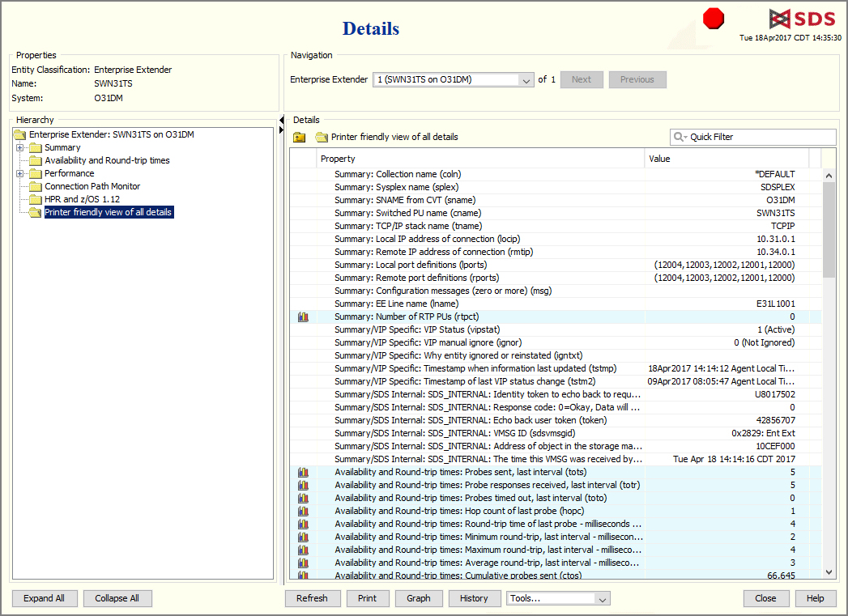The image size is (848, 616).
Task: Click the disabled Previous navigation button
Action: click(637, 79)
